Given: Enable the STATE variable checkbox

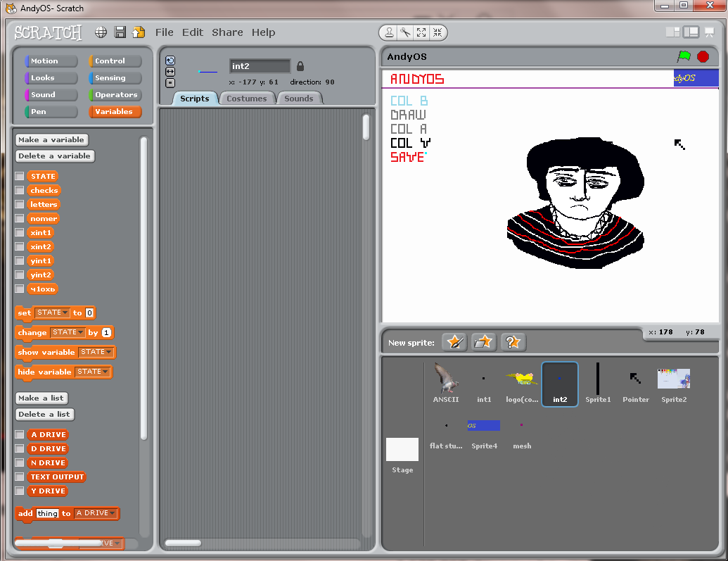Looking at the screenshot, I should click(x=20, y=177).
